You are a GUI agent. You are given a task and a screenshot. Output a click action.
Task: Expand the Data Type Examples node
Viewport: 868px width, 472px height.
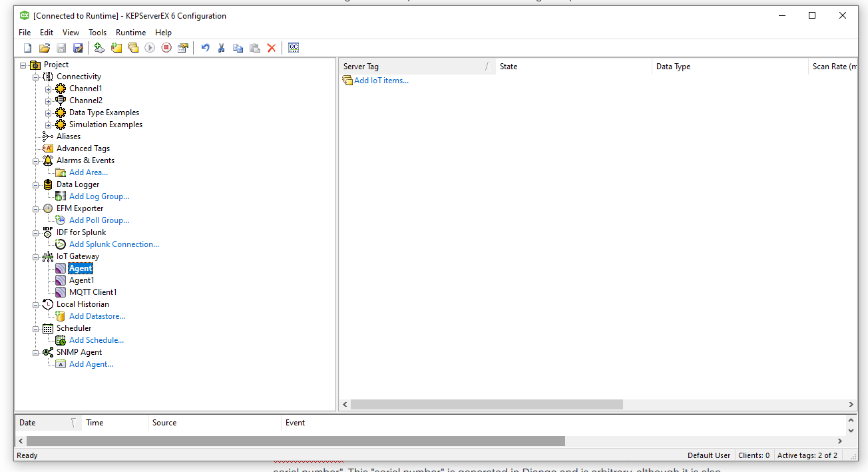point(49,113)
